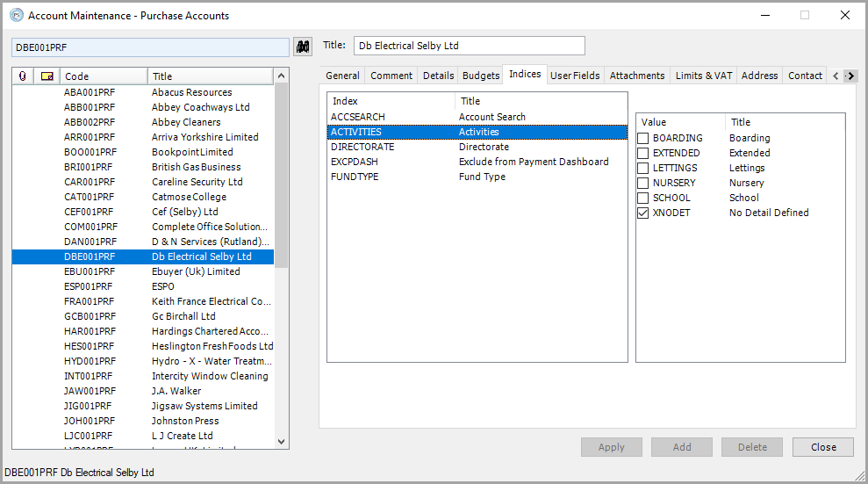Uncheck the XNODET No Detail Defined checkbox
This screenshot has height=484, width=868.
(x=643, y=213)
